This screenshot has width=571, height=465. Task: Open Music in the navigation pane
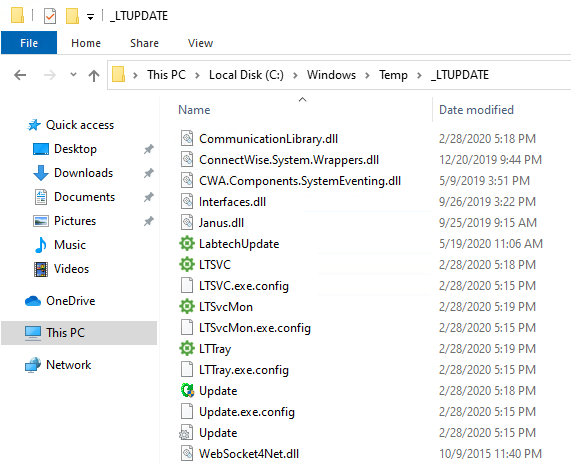pyautogui.click(x=70, y=245)
